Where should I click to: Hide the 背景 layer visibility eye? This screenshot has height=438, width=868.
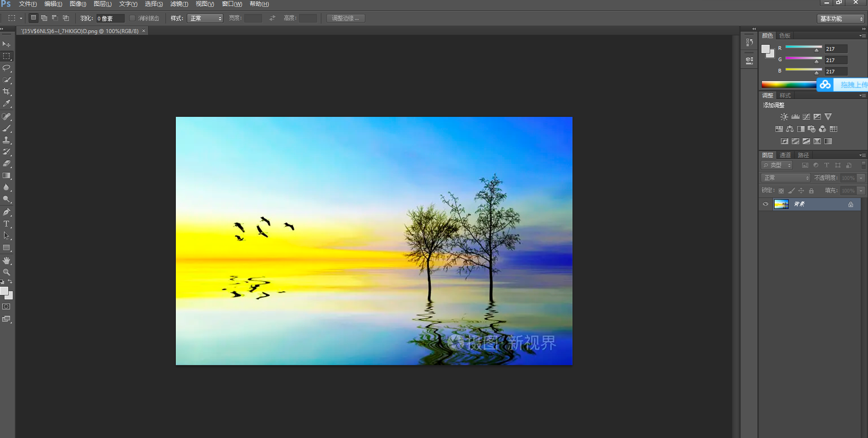(x=766, y=204)
